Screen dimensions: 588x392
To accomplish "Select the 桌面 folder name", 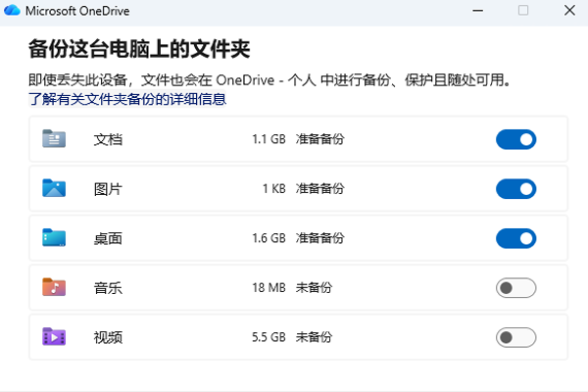I will click(108, 238).
